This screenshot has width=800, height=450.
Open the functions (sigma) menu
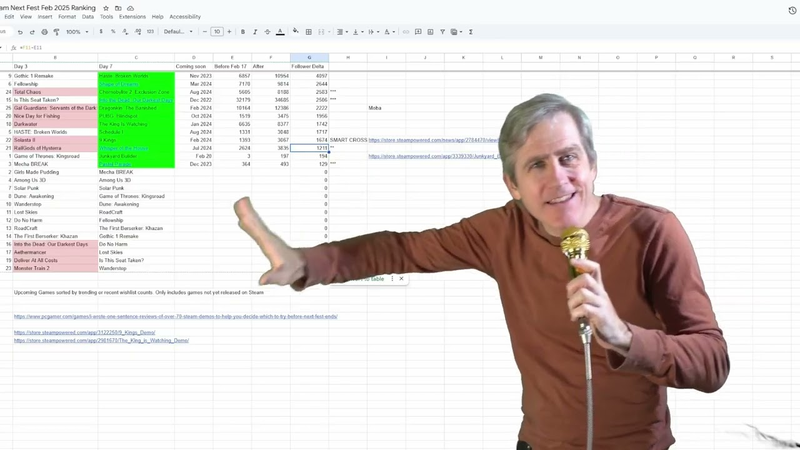point(470,32)
